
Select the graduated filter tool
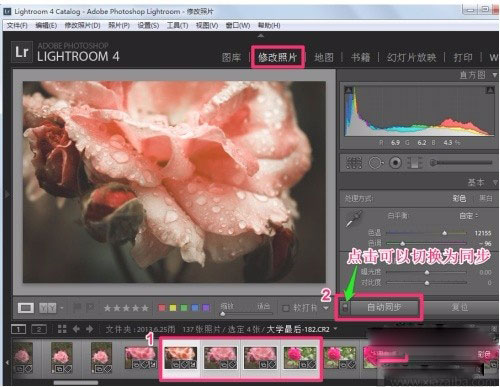[x=415, y=163]
